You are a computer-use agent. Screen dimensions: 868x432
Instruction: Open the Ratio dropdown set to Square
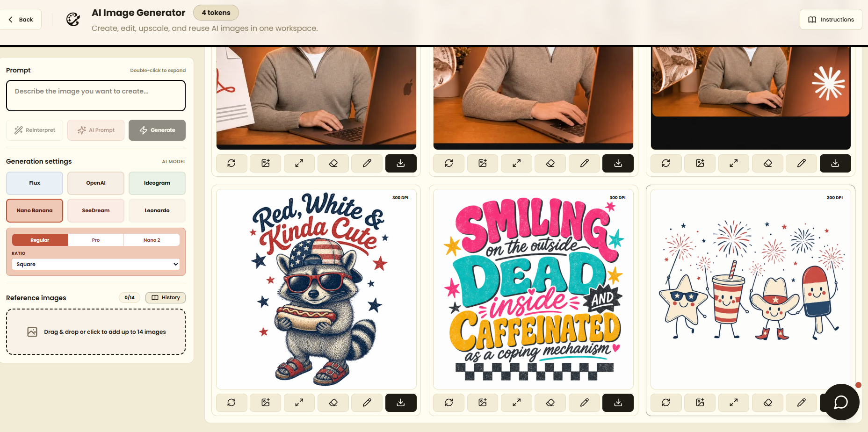point(96,264)
